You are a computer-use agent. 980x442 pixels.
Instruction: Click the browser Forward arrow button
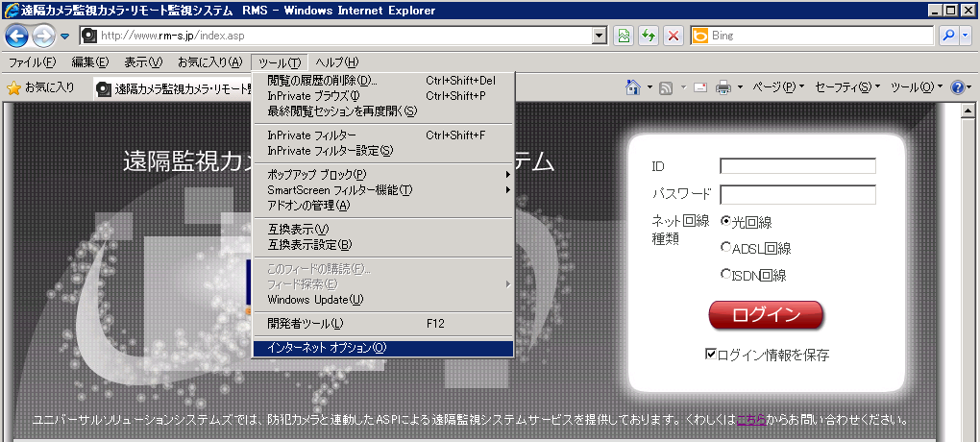(43, 36)
